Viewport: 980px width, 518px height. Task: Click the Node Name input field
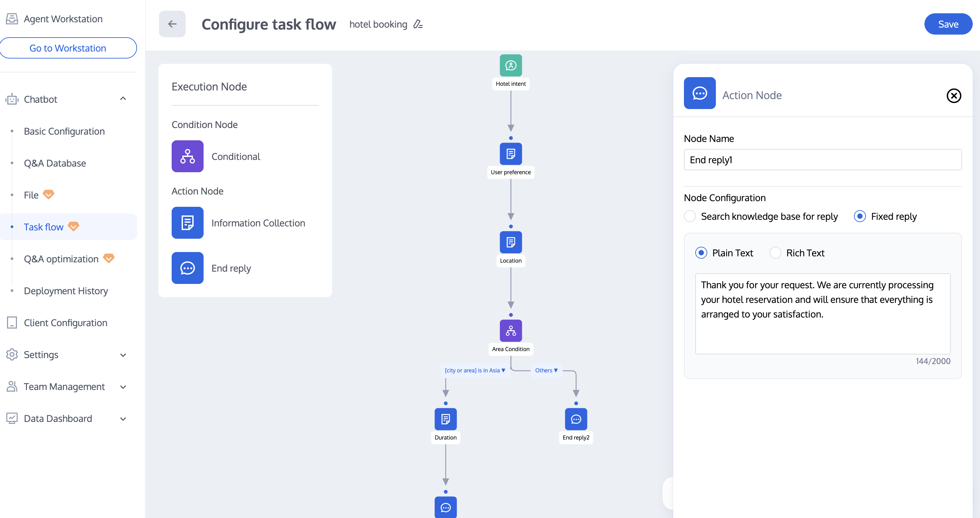[822, 160]
